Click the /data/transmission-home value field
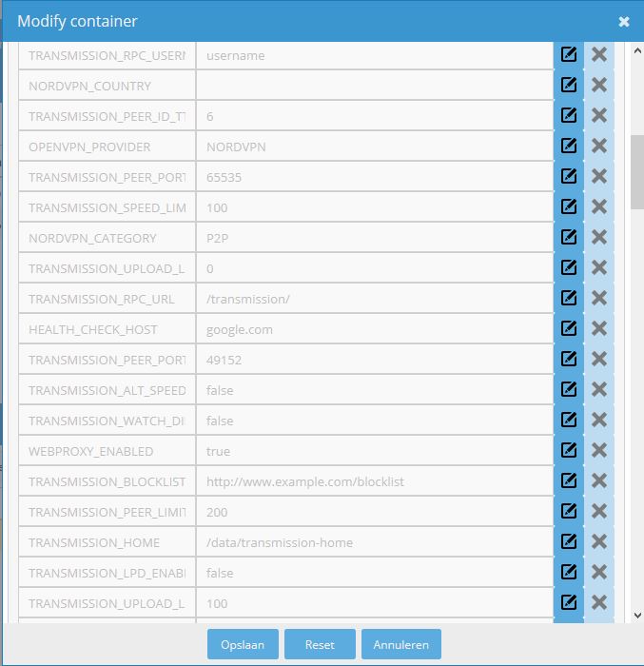Screen dimensions: 644x666 click(375, 543)
